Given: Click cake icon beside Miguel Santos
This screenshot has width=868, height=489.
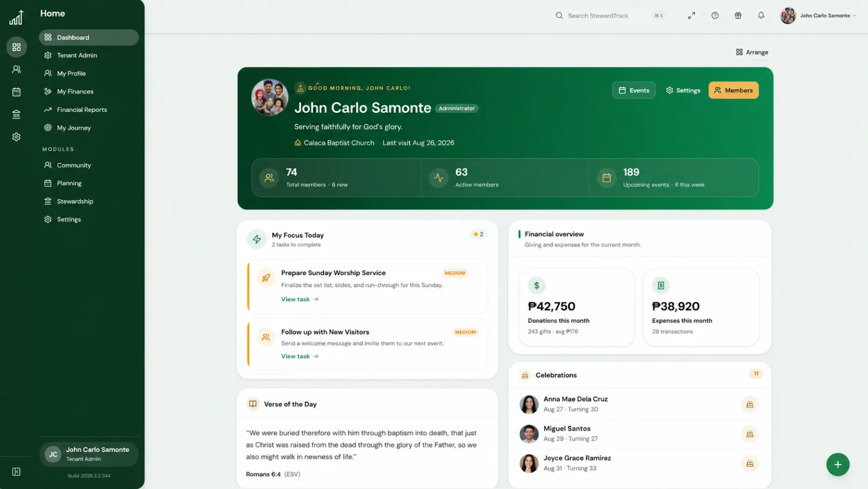Looking at the screenshot, I should [750, 434].
